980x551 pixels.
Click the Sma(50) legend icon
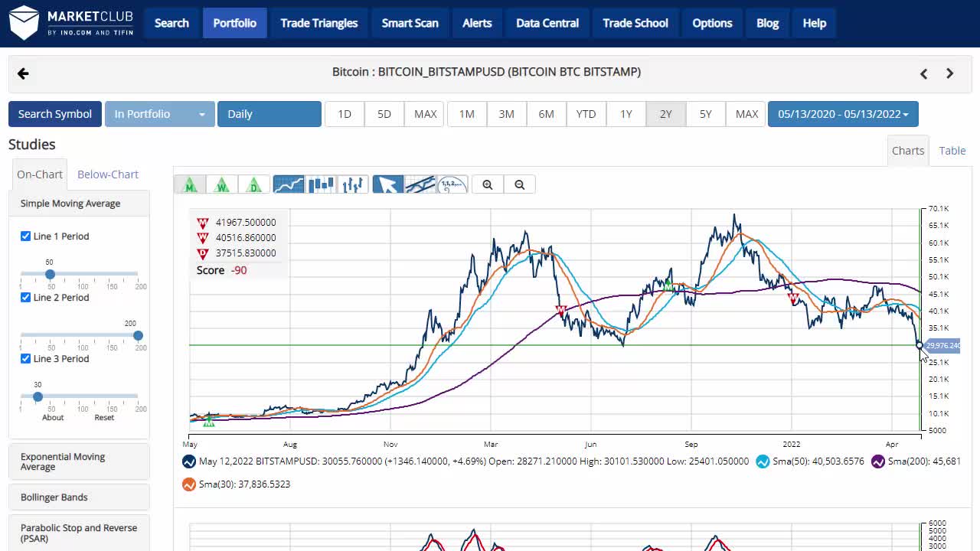[763, 461]
